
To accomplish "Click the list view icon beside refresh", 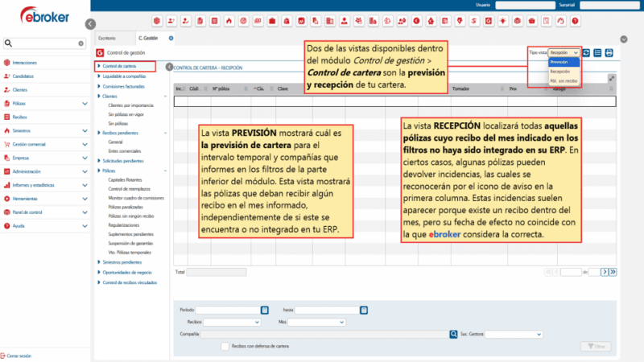I will 597,53.
